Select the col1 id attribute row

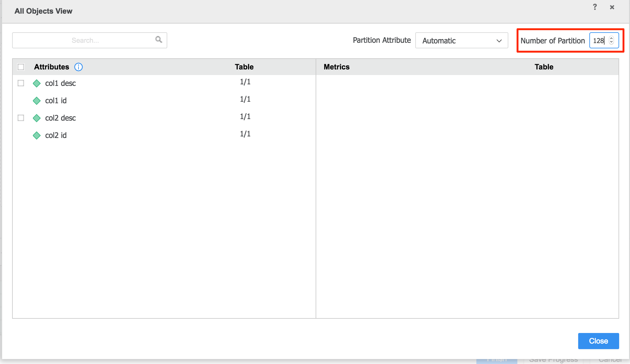click(164, 100)
